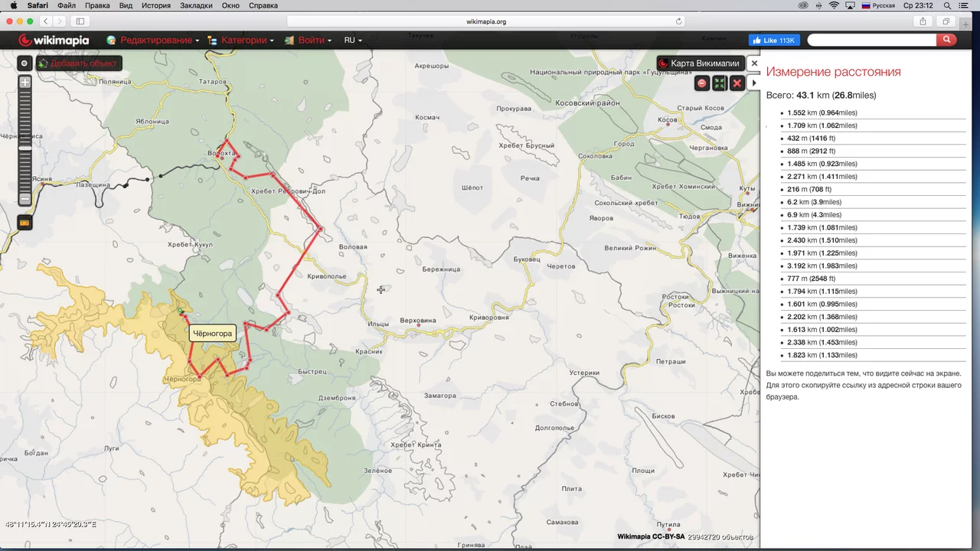Open the Вид menu

[126, 5]
